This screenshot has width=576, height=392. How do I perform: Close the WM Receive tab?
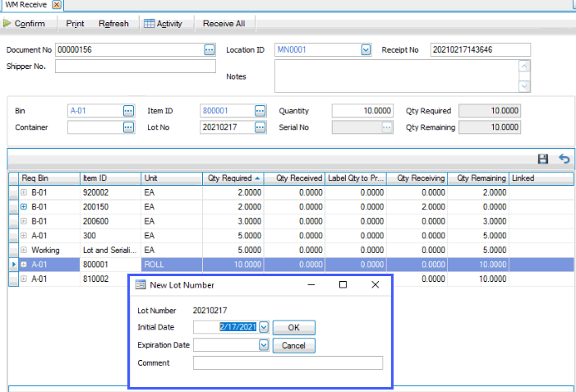(x=57, y=5)
